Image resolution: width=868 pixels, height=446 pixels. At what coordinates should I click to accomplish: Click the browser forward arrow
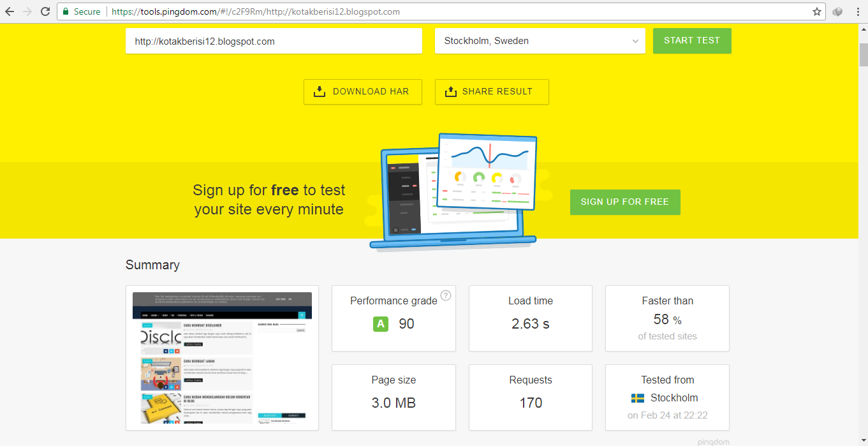tap(27, 11)
